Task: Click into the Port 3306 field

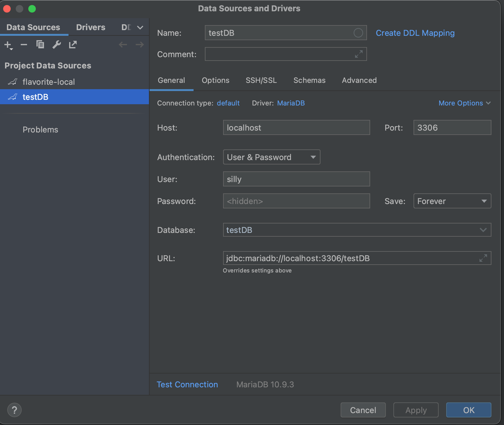Action: point(452,127)
